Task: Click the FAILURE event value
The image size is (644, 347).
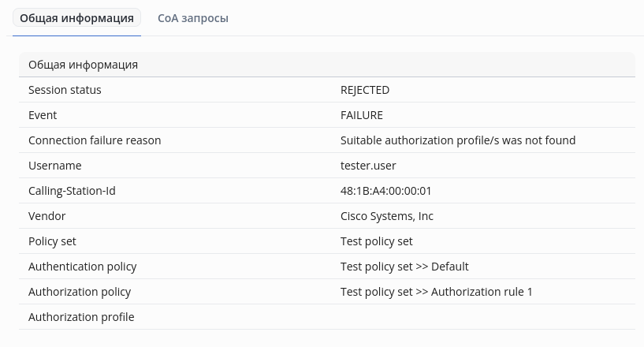Action: click(x=362, y=115)
